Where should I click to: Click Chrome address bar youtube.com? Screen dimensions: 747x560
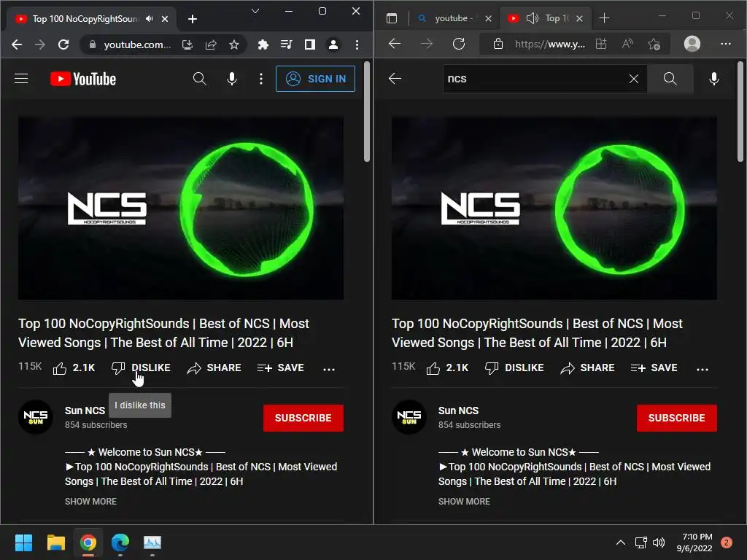[136, 44]
